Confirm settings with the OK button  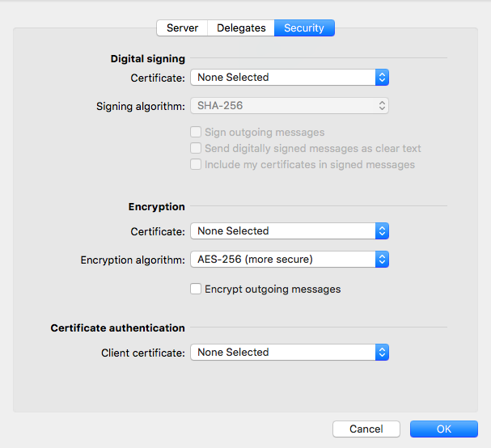[x=444, y=429]
